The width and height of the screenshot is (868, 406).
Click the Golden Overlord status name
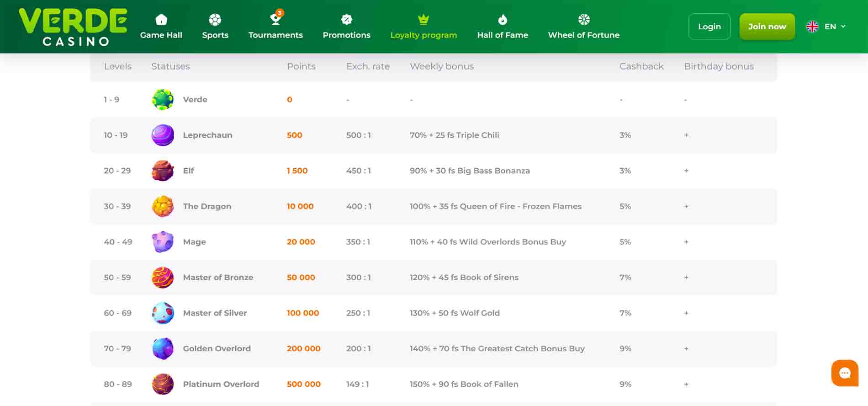click(x=217, y=349)
